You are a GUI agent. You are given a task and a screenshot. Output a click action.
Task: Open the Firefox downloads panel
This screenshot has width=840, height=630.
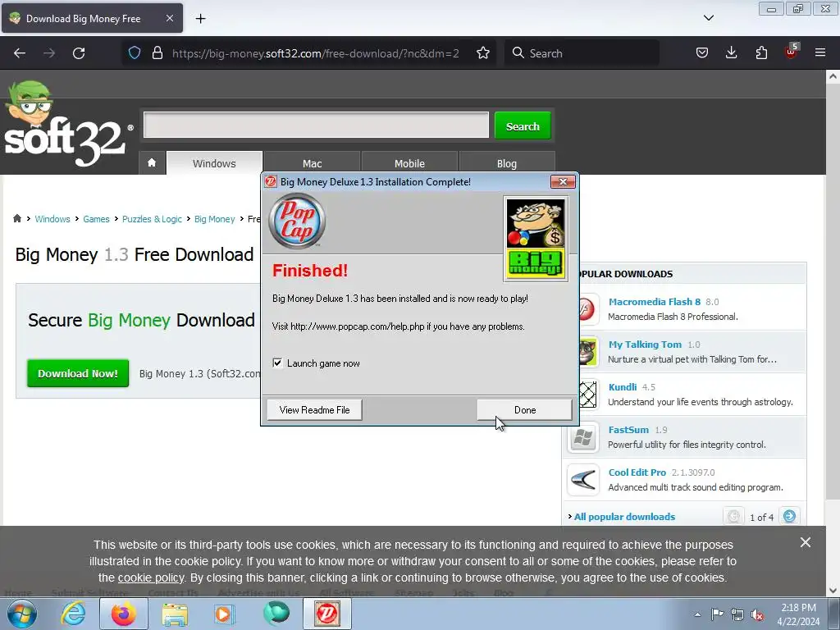pos(731,53)
